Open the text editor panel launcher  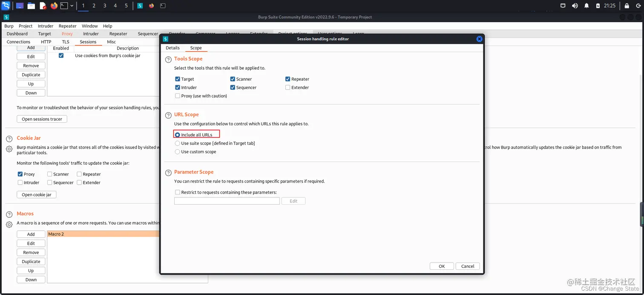coord(43,6)
